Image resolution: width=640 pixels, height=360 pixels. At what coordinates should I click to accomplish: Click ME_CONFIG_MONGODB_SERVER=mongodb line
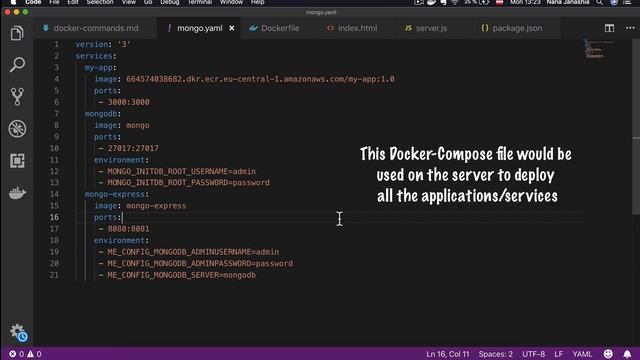point(182,275)
